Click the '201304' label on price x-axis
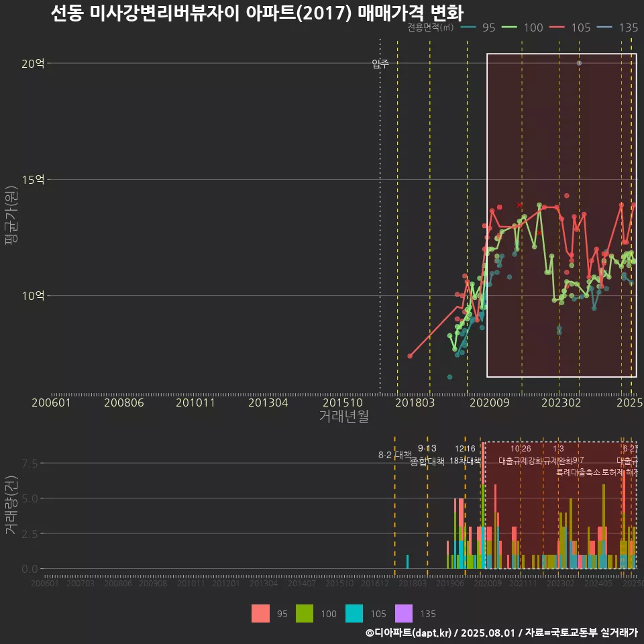This screenshot has width=644, height=644. [268, 402]
